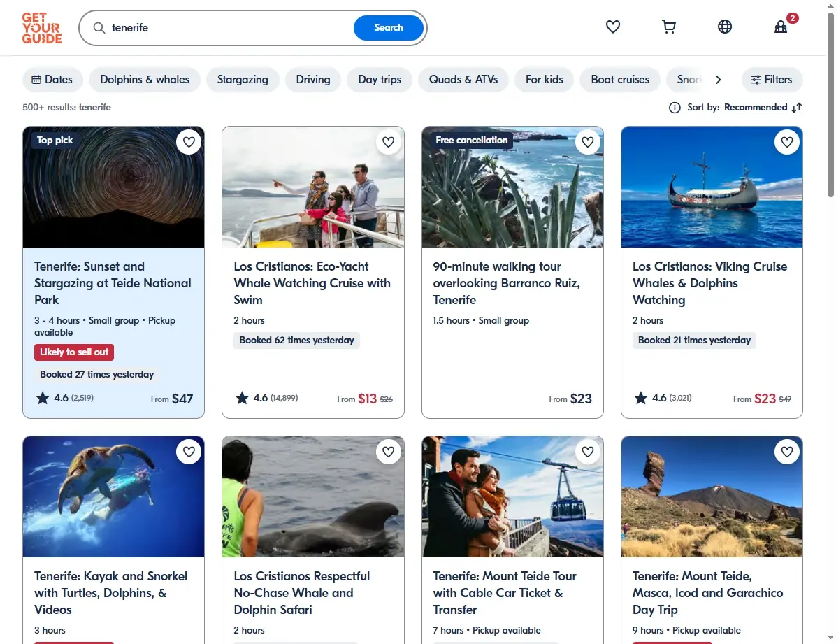Image resolution: width=836 pixels, height=644 pixels.
Task: Favorite the No-Chase Whale and Dolphin Safari
Action: point(388,452)
